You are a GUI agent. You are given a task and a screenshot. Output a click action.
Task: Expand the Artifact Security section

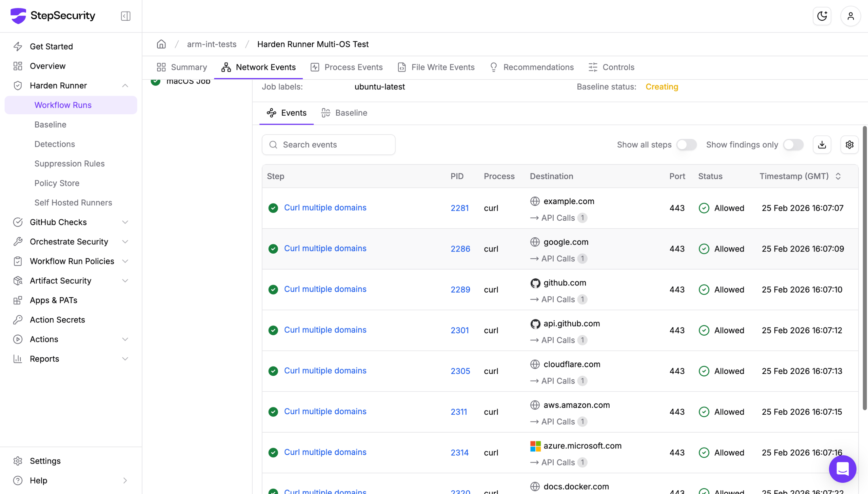(125, 281)
